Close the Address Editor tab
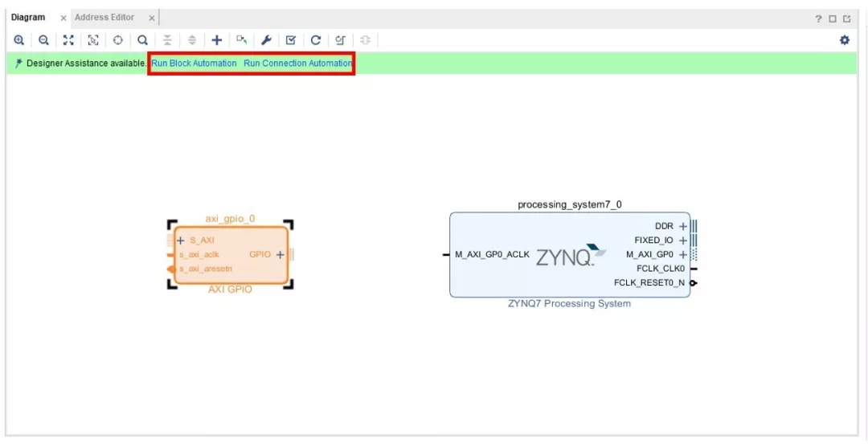868x444 pixels. point(152,18)
